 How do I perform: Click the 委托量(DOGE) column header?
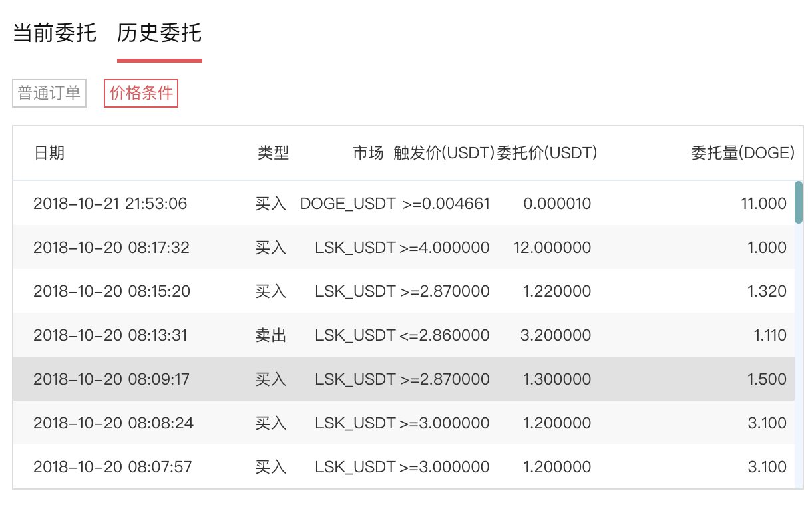tap(743, 153)
